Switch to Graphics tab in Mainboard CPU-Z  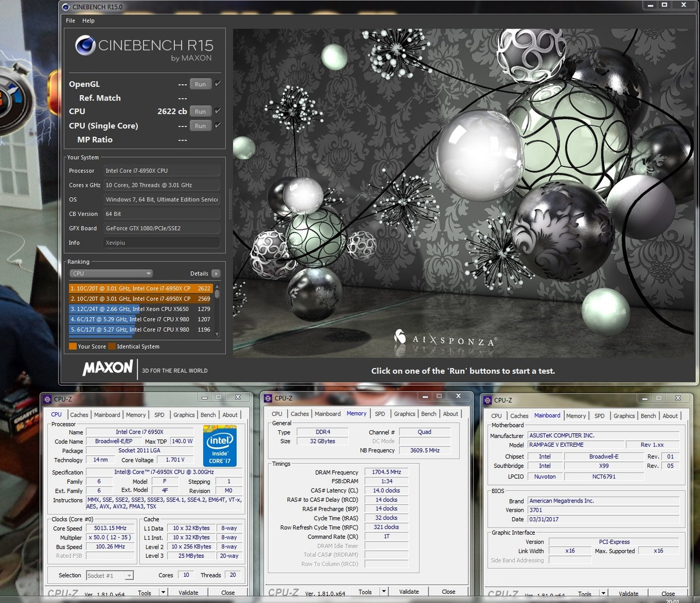[x=624, y=416]
